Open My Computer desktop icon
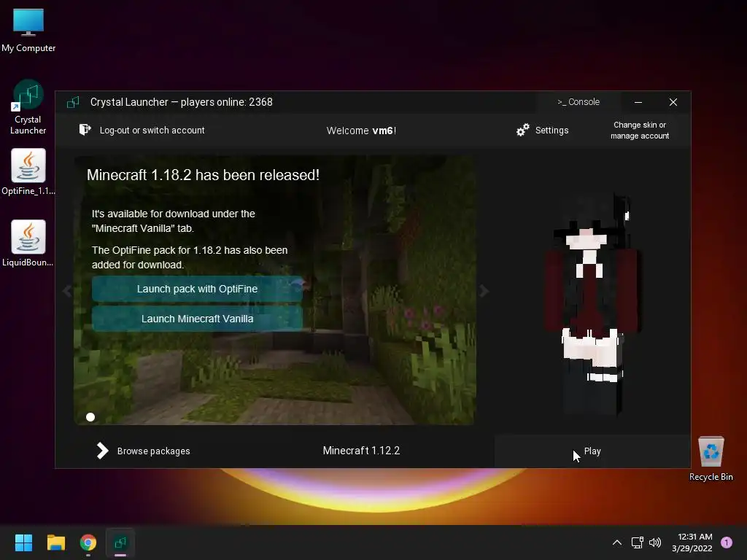This screenshot has height=560, width=747. click(28, 29)
